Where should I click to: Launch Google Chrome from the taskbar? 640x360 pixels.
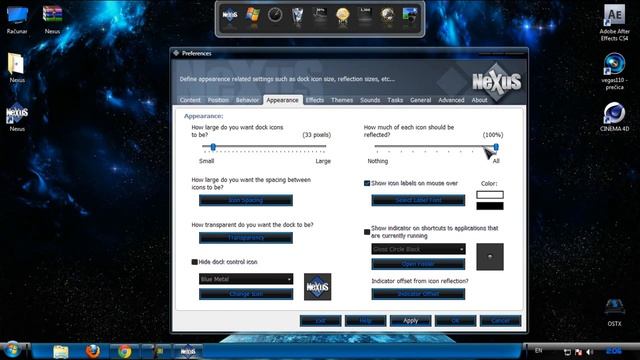pyautogui.click(x=124, y=351)
